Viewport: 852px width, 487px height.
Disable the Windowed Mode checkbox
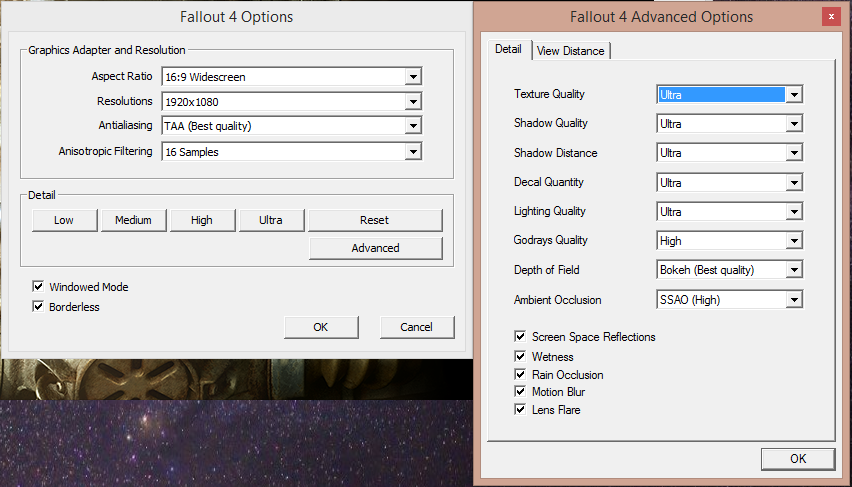point(38,286)
